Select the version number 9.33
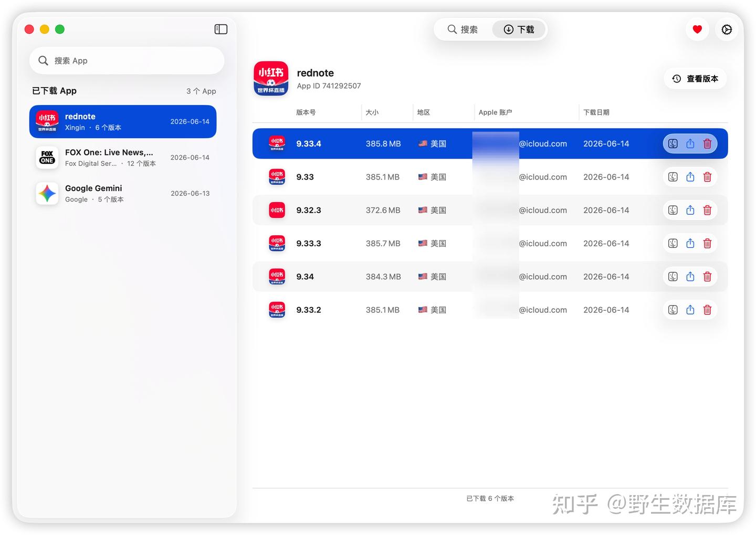 tap(305, 177)
